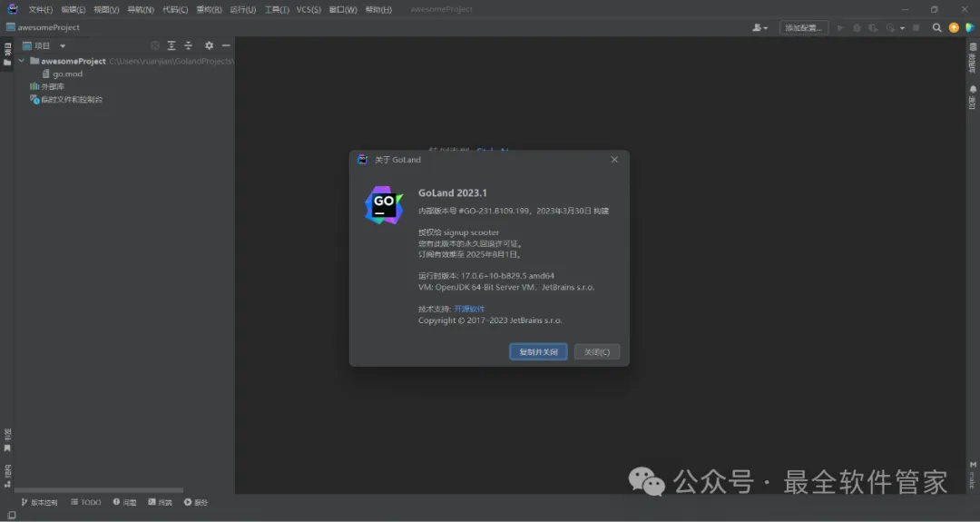This screenshot has height=522, width=980.
Task: Open the 帮助(H) menu
Action: (378, 9)
